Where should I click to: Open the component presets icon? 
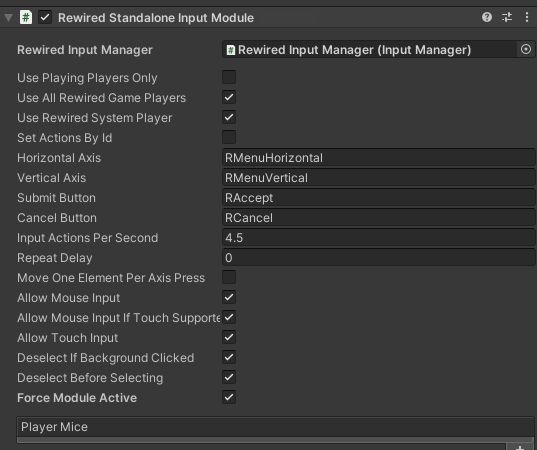(507, 17)
